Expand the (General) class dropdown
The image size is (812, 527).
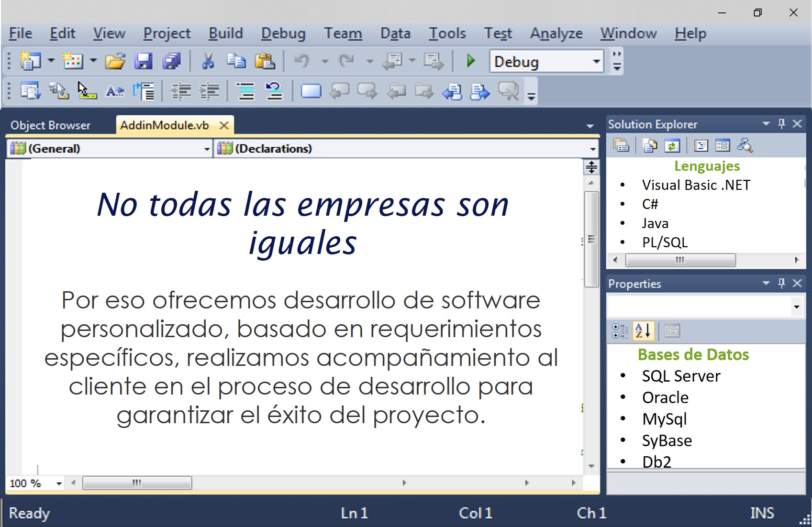point(207,149)
